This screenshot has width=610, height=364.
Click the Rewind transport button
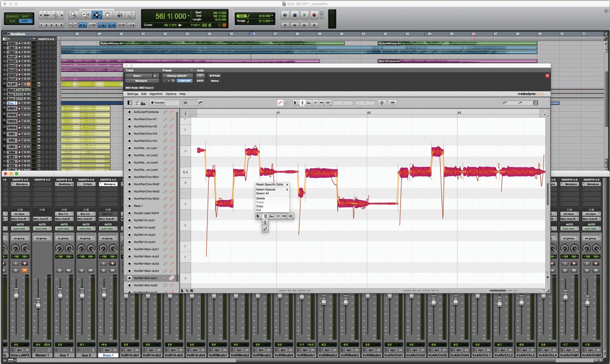coord(294,24)
